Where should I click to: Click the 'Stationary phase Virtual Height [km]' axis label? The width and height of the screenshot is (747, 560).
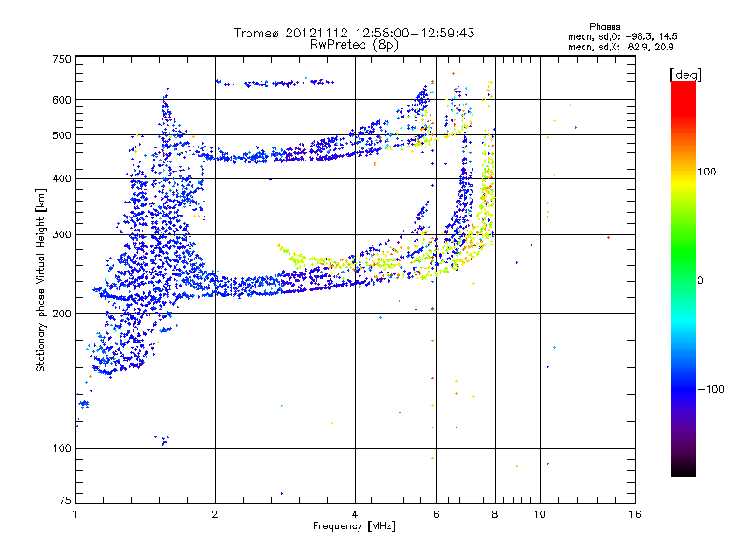(x=41, y=281)
